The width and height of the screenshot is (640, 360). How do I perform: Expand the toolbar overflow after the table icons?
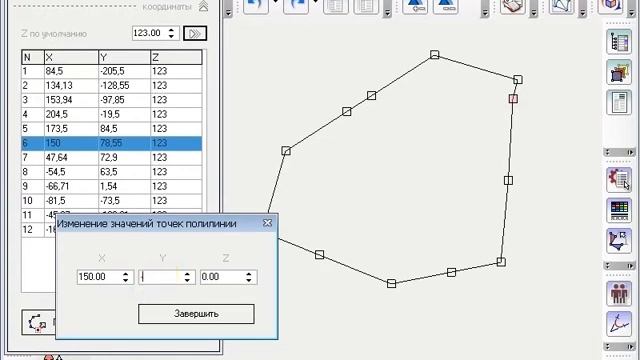coord(387,13)
